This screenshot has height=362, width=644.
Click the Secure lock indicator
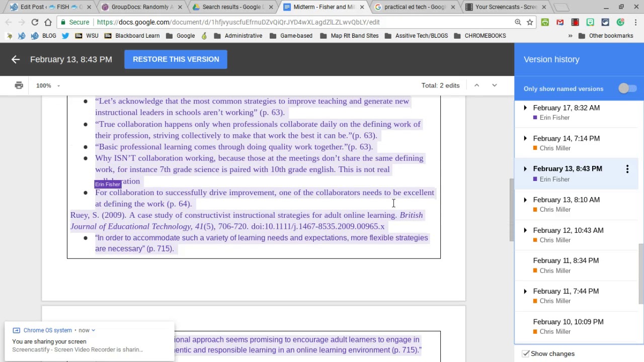point(74,22)
